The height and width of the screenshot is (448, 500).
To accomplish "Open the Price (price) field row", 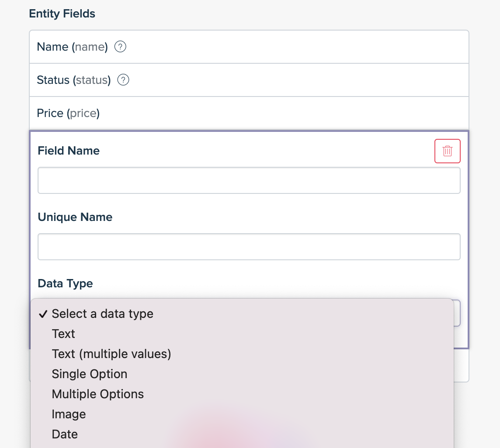I will click(x=249, y=113).
